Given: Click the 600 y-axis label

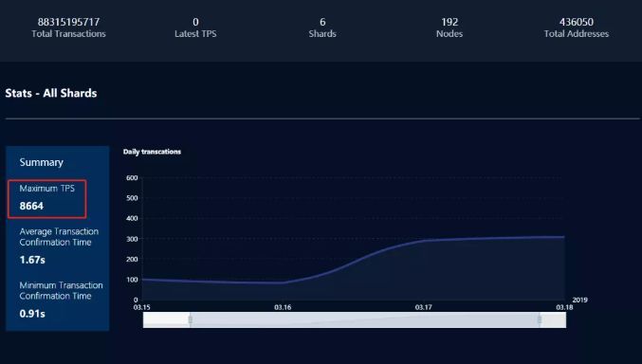Looking at the screenshot, I should (132, 177).
